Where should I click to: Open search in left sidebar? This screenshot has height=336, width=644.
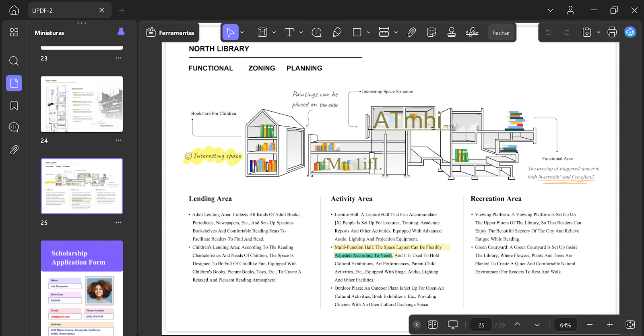click(14, 61)
